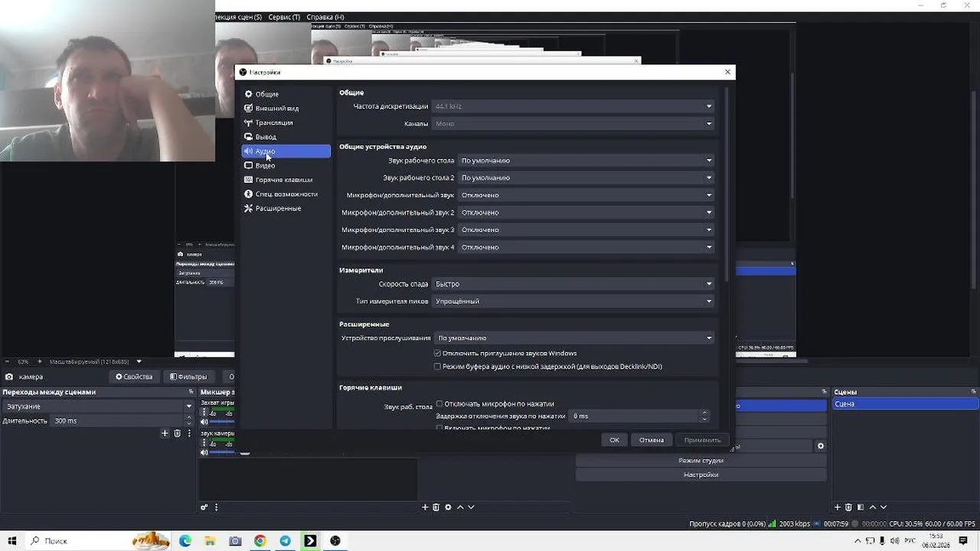The image size is (980, 551).
Task: Open advanced audio properties gears icon in mixer
Action: (x=204, y=507)
